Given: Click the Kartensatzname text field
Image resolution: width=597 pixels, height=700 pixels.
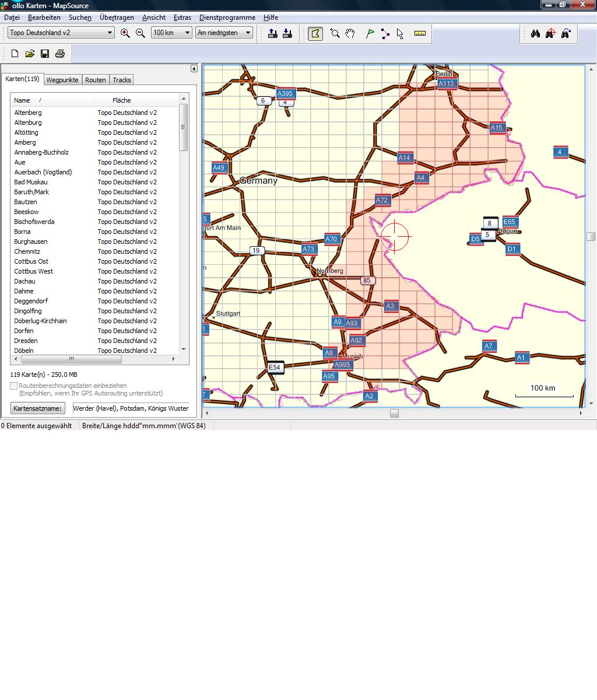Looking at the screenshot, I should tap(131, 408).
